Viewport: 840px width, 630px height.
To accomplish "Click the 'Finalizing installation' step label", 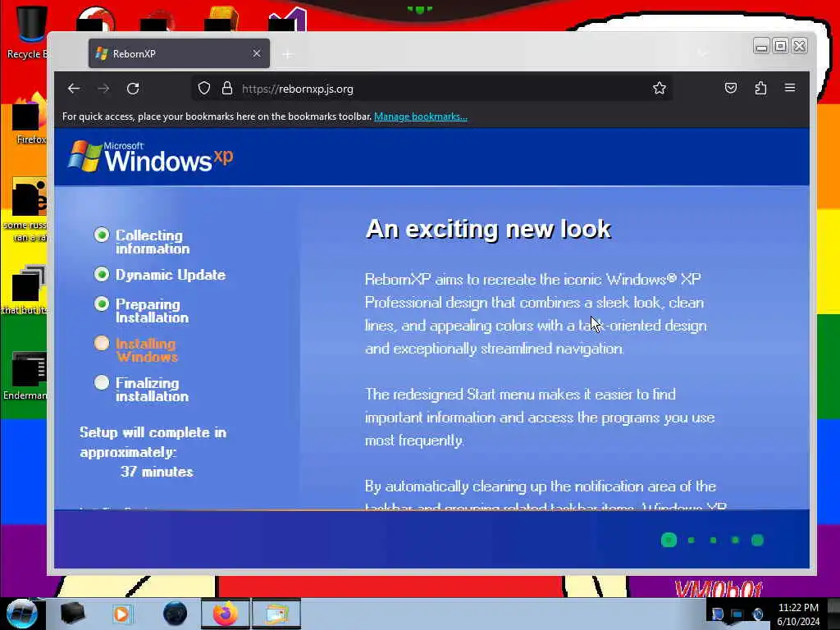I will click(152, 390).
